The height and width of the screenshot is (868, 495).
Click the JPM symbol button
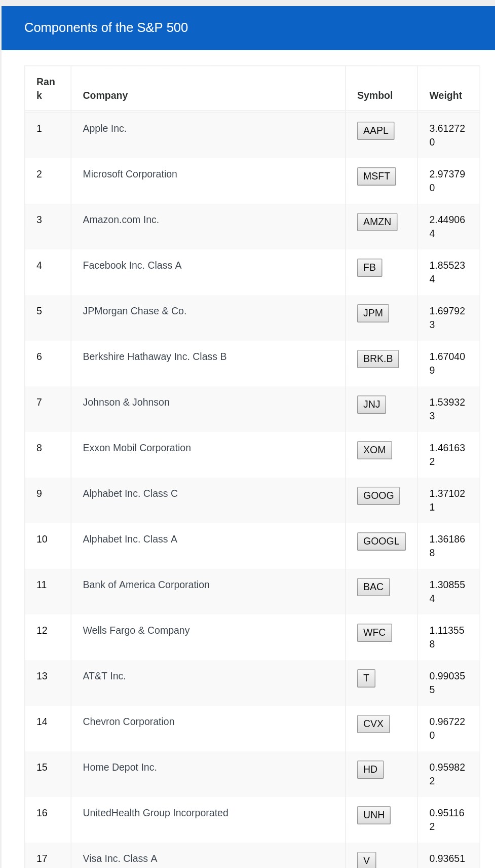(x=373, y=313)
